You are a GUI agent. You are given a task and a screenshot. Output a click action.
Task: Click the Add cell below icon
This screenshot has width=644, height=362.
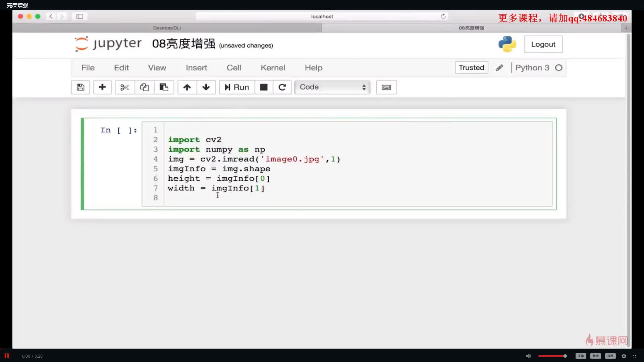point(102,87)
